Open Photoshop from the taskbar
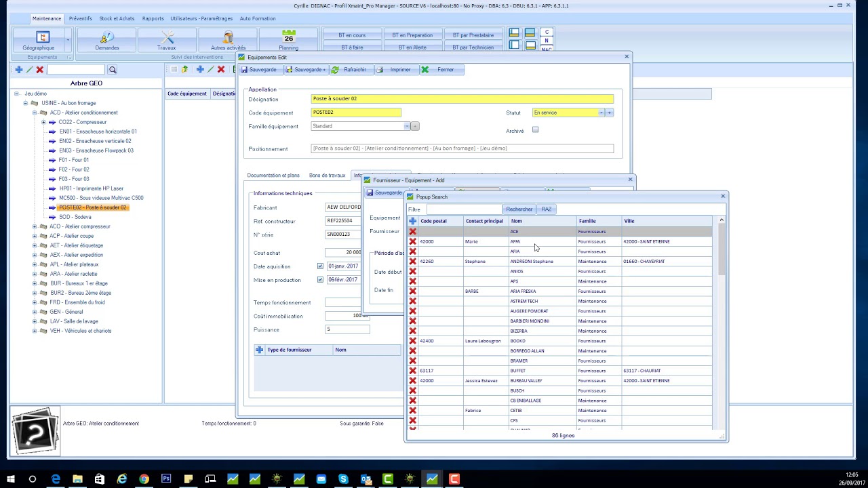 coord(166,479)
